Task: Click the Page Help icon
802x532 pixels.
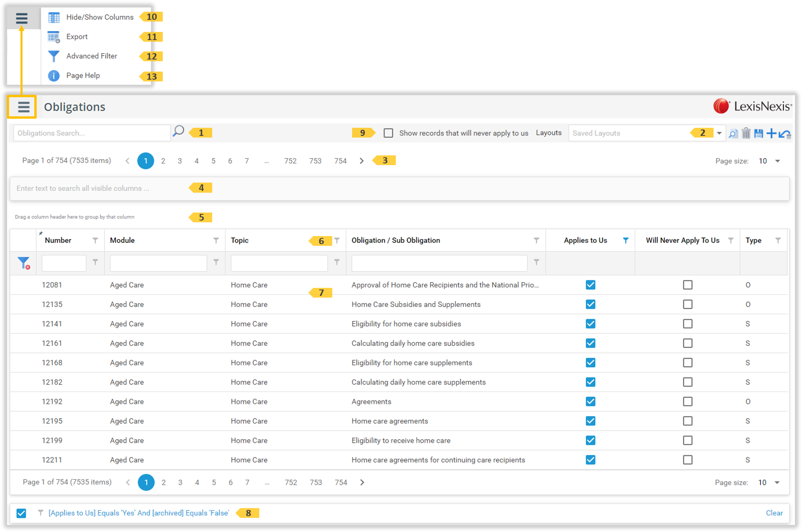Action: click(x=53, y=76)
